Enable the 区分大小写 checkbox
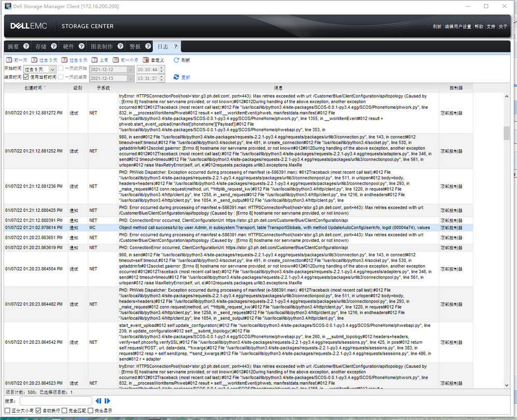The height and width of the screenshot is (420, 517). (x=7, y=411)
